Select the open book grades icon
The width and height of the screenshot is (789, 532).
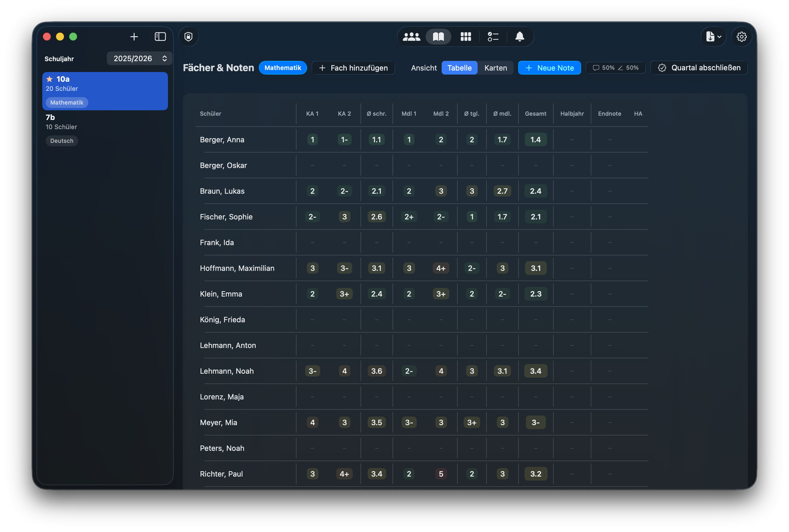(x=438, y=37)
